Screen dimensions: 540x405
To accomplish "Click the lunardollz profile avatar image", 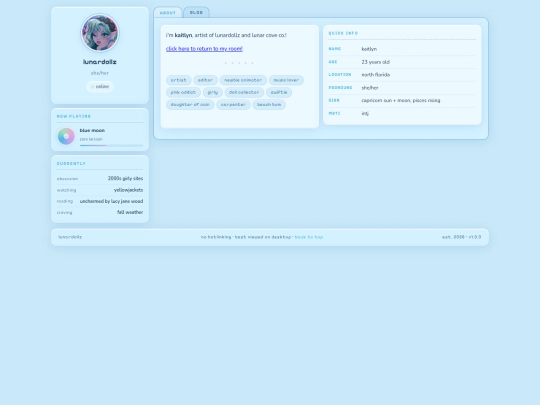I will tap(100, 33).
